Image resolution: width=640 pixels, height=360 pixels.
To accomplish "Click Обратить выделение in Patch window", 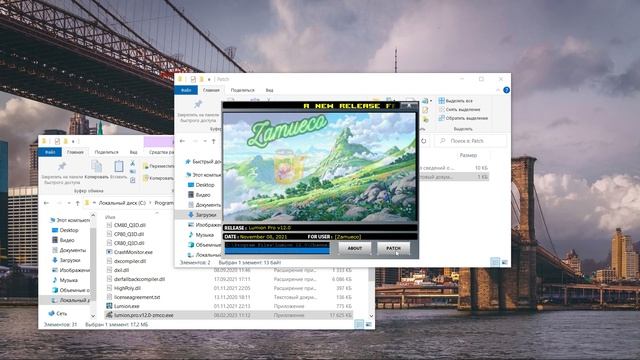I will [463, 118].
